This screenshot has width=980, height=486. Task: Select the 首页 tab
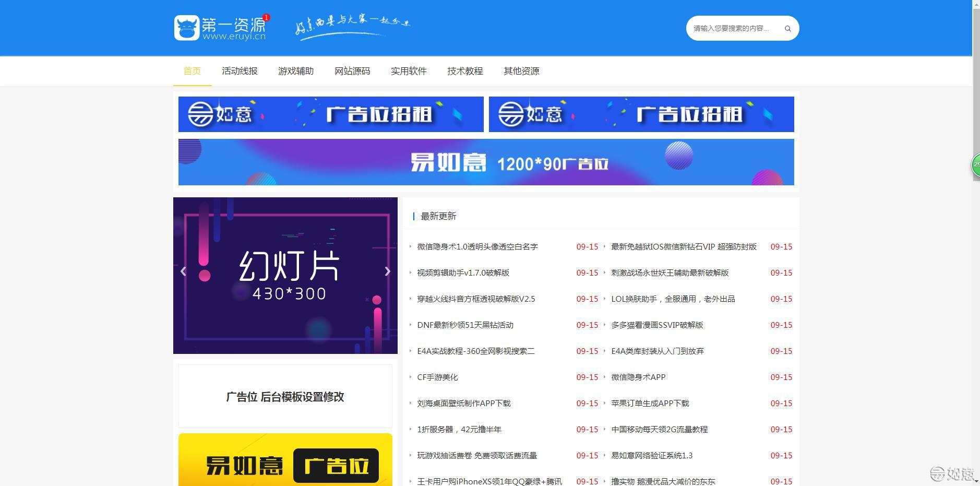192,71
